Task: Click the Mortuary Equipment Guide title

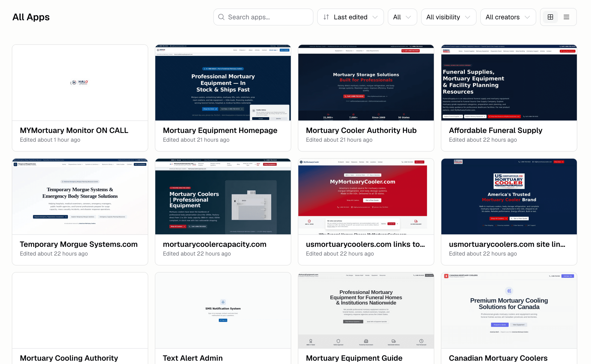Action: point(354,358)
